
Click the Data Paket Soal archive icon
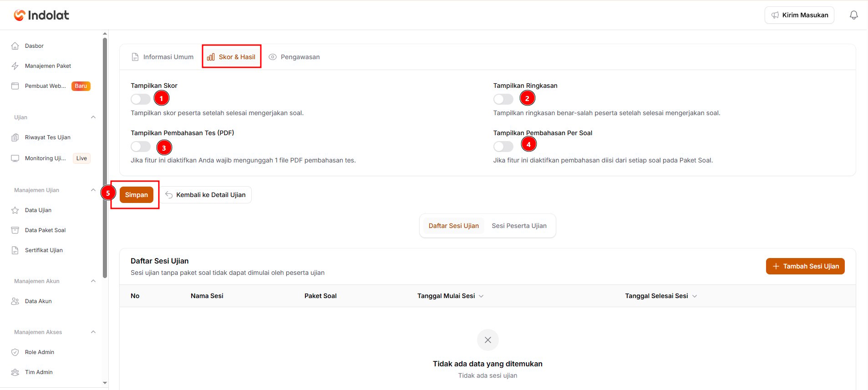click(15, 230)
